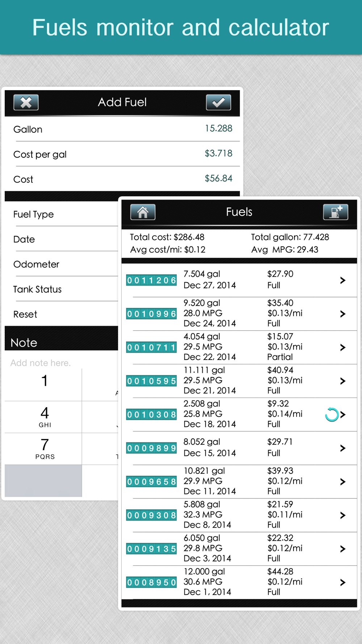Select the Fuel Type row
Screen dimensions: 362x644
coord(62,214)
